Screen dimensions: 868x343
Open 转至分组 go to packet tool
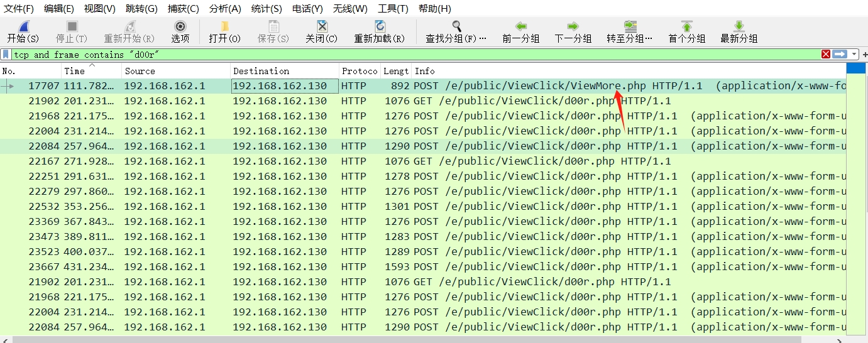[x=630, y=26]
